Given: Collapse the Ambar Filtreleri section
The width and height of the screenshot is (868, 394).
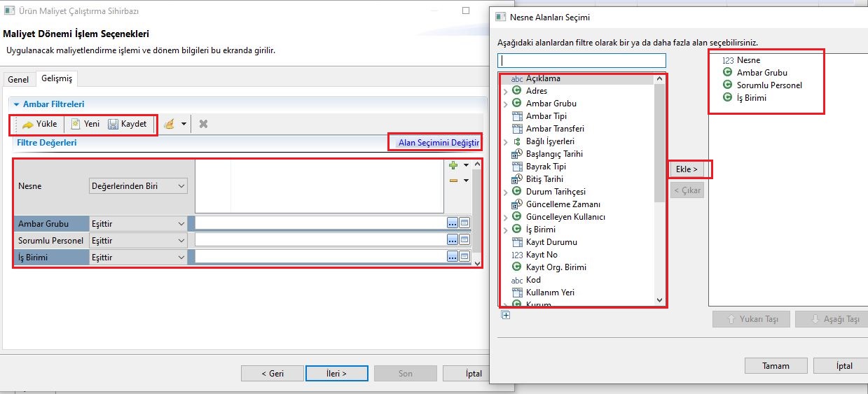Looking at the screenshot, I should pos(16,104).
